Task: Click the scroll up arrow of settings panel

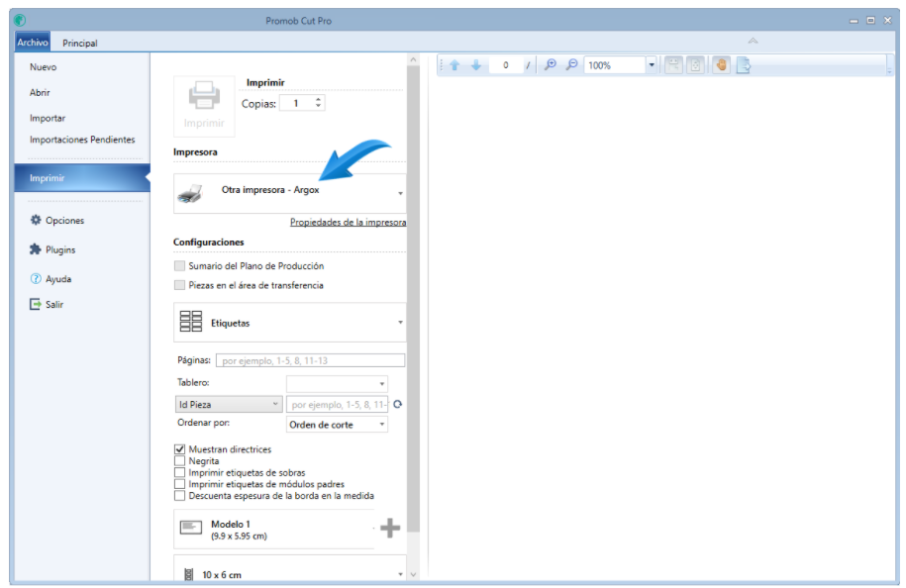Action: 413,59
